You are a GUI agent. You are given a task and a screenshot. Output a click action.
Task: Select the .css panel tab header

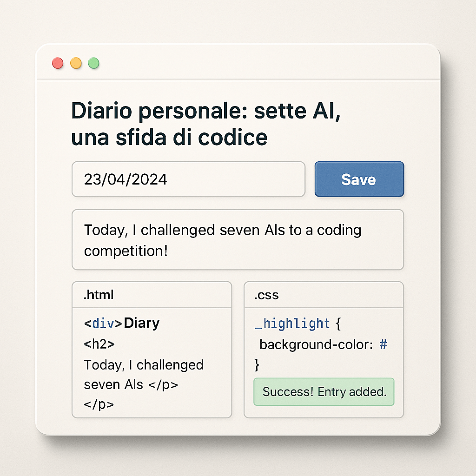click(x=324, y=295)
